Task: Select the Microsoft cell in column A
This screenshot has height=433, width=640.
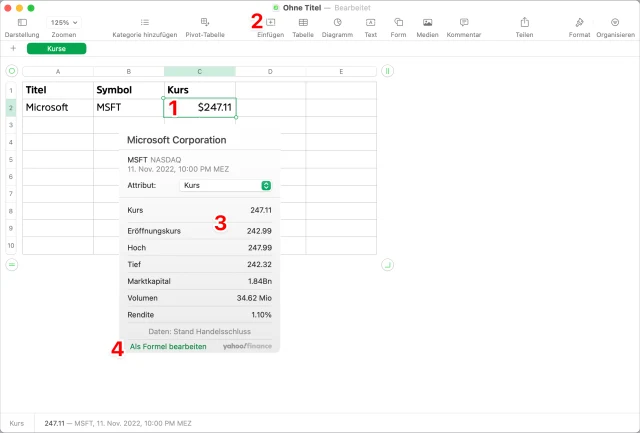Action: [57, 107]
